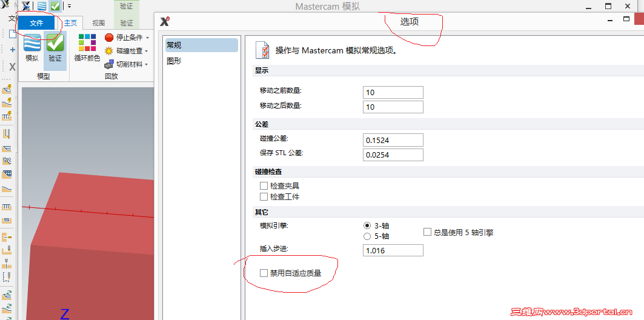Click the blue plus icon on left toolbar
Screen dimensions: 644x320
point(12,50)
